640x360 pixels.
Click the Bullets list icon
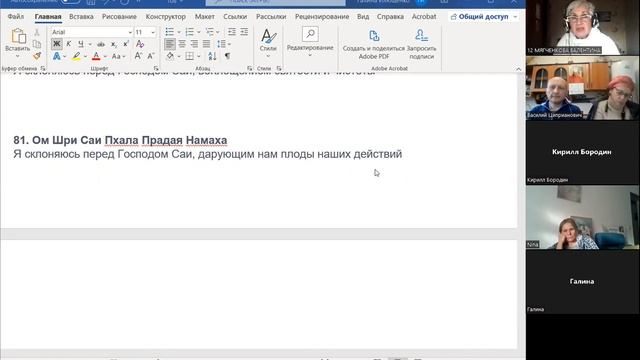coord(169,32)
